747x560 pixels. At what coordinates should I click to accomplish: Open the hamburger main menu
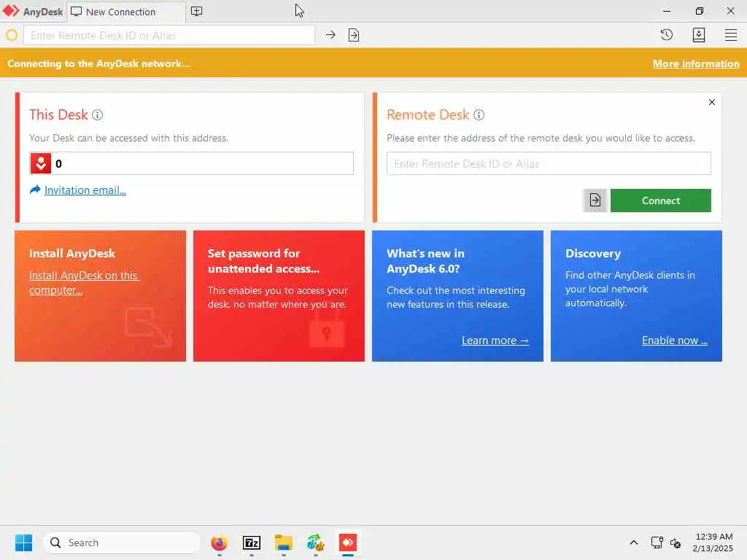731,35
